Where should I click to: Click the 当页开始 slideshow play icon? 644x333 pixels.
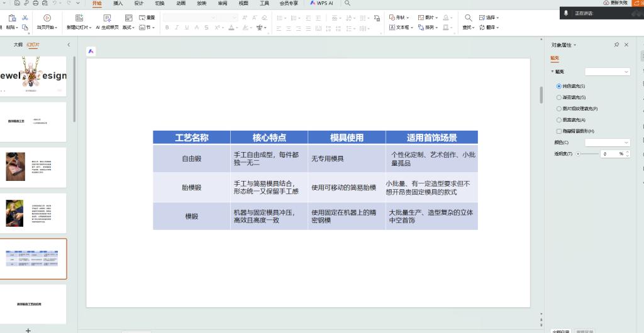pyautogui.click(x=47, y=18)
